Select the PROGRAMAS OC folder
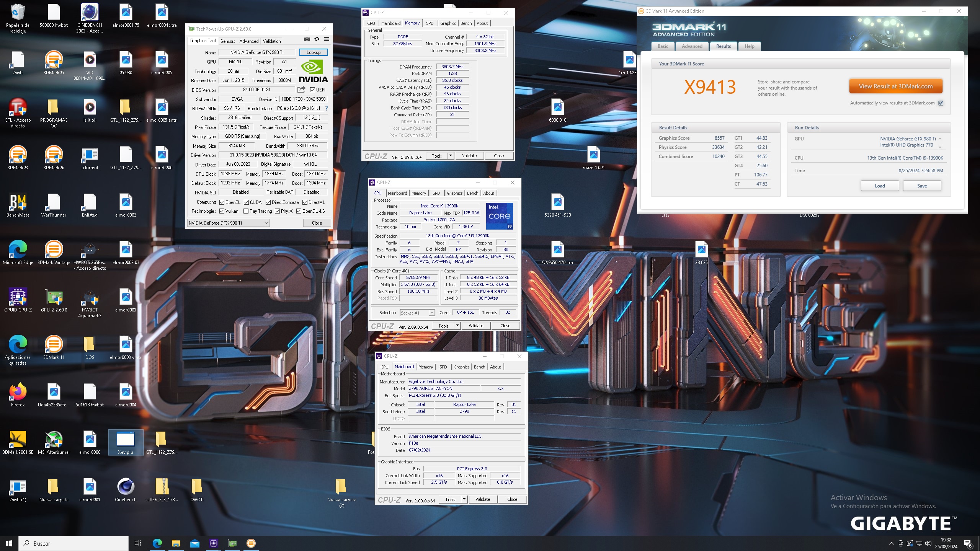The image size is (980, 551). [54, 113]
